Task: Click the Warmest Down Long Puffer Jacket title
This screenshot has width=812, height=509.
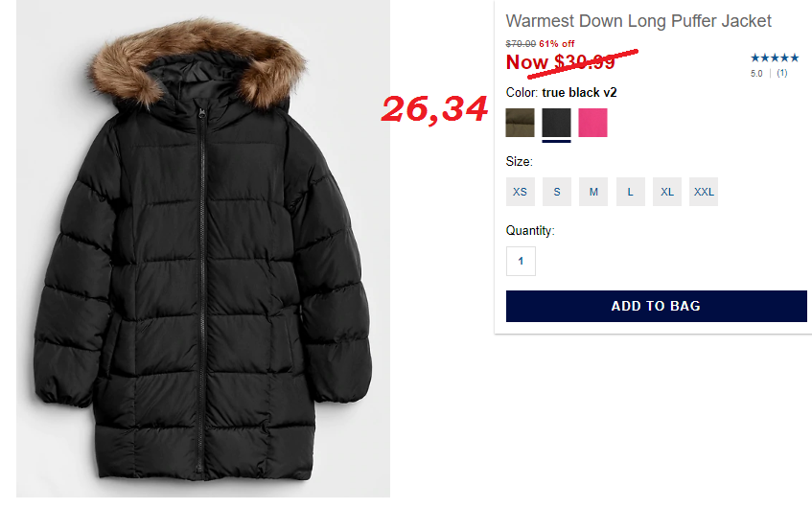Action: [x=638, y=21]
